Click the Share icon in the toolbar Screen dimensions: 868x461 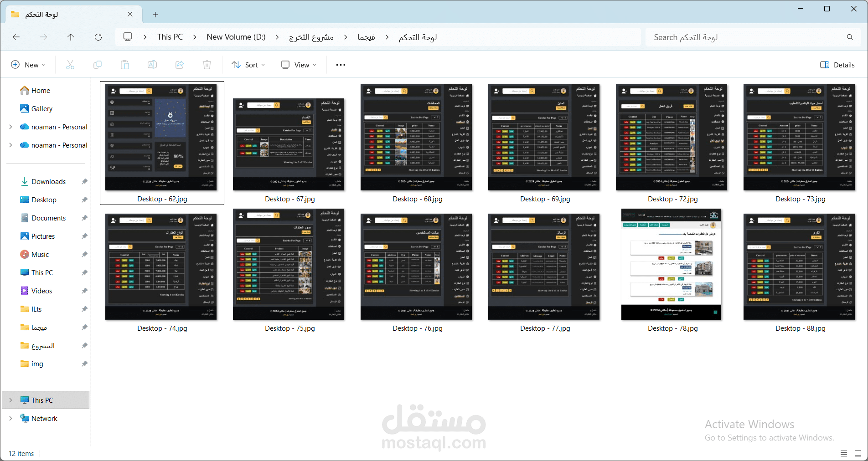coord(179,65)
